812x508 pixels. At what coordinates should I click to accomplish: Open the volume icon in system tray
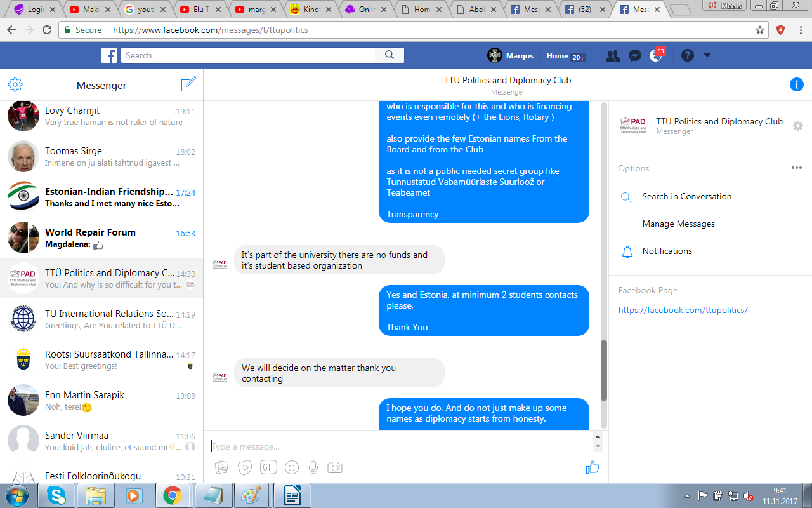[x=749, y=495]
